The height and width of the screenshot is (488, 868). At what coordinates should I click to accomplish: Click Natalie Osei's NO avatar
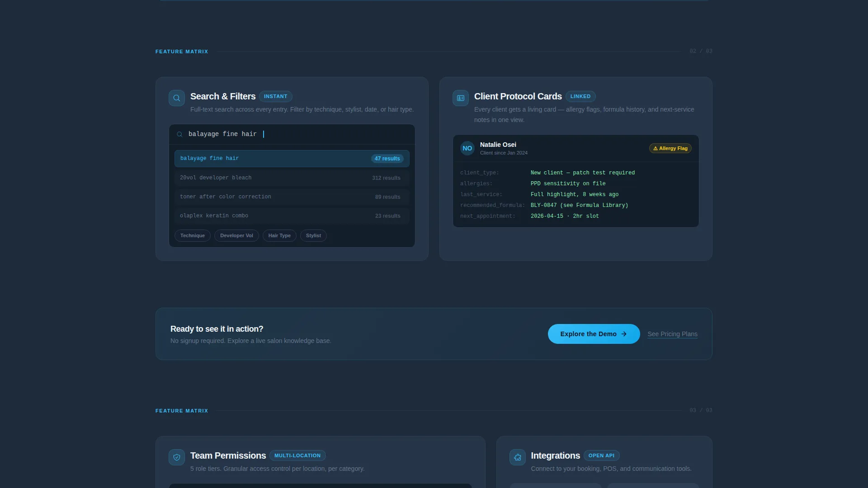click(x=467, y=148)
